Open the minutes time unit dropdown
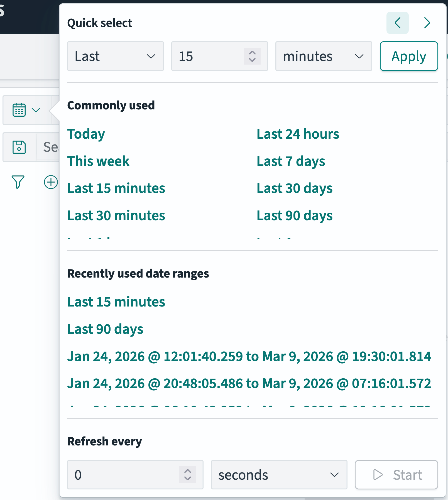The height and width of the screenshot is (500, 448). click(324, 56)
